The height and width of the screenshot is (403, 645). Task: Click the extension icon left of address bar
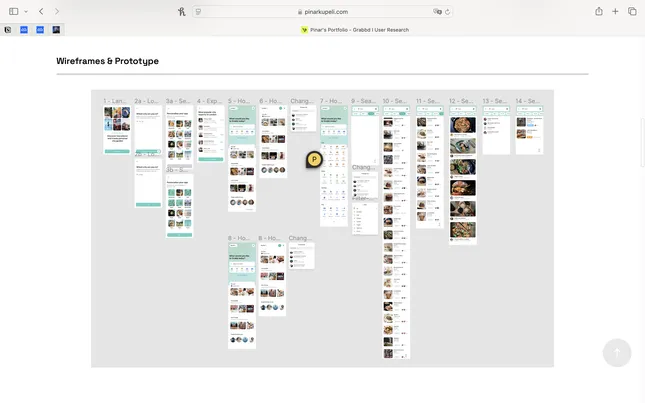[181, 11]
